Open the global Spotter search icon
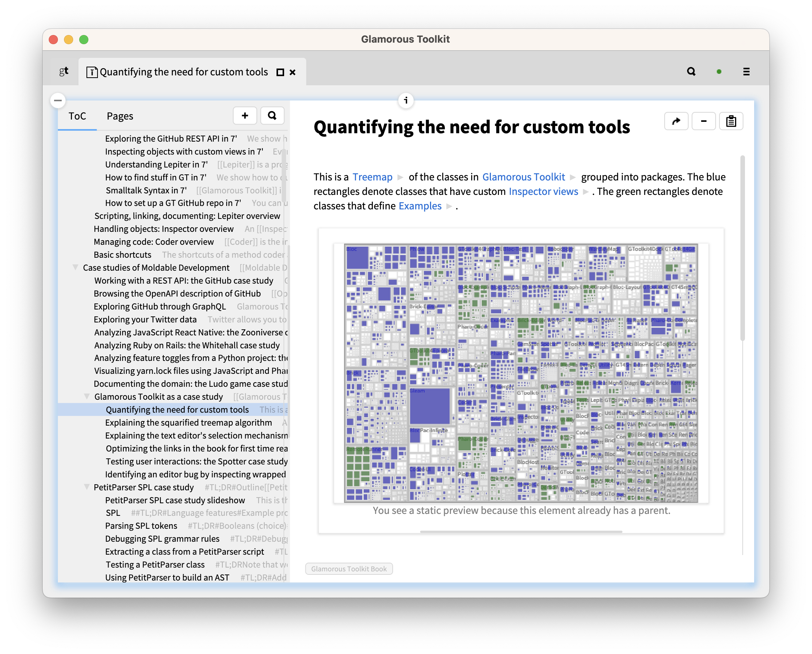Viewport: 812px width, 654px height. tap(691, 72)
